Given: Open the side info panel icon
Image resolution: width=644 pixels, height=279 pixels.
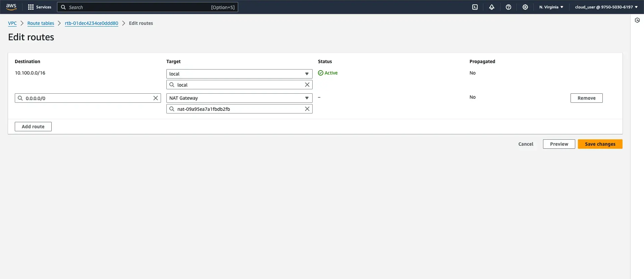Looking at the screenshot, I should 637,20.
